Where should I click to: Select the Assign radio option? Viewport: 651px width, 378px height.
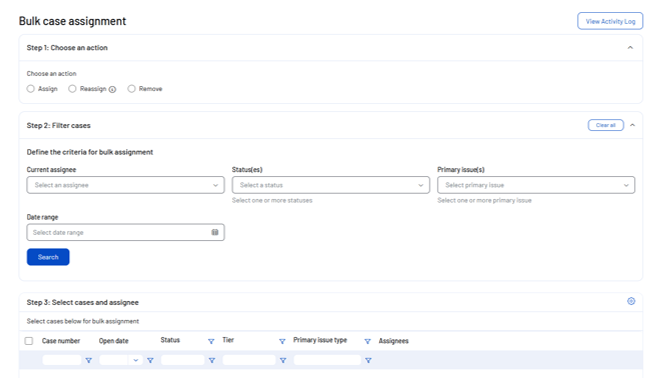[x=30, y=89]
